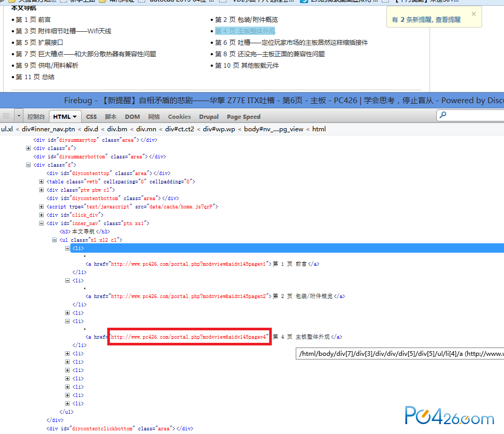This screenshot has width=504, height=434.
Task: Expand the div class="s" node
Action: [28, 148]
